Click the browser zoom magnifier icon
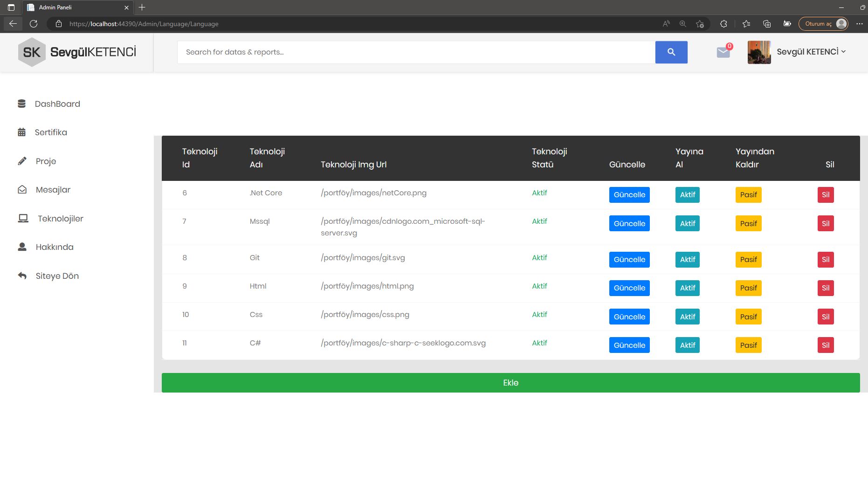The image size is (868, 483). pyautogui.click(x=683, y=24)
